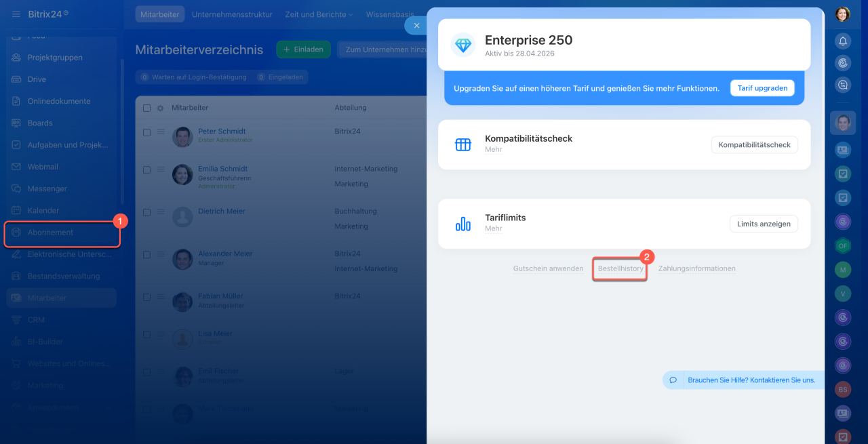This screenshot has height=444, width=868.
Task: Click Gutschein anwenden link
Action: [548, 268]
